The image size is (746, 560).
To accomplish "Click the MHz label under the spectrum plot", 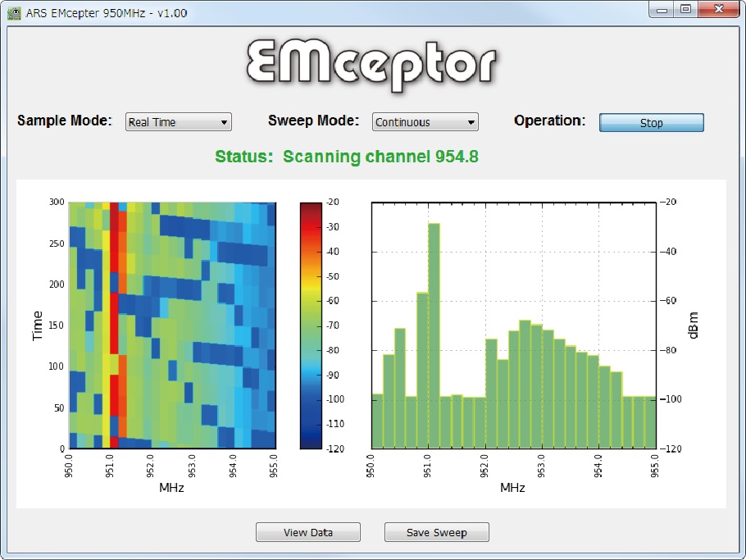I will click(512, 488).
